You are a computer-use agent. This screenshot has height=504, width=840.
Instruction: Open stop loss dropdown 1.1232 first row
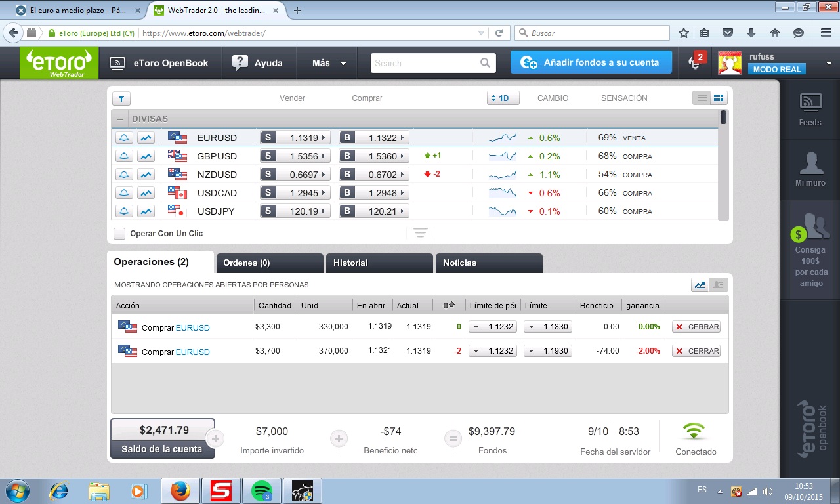(493, 327)
